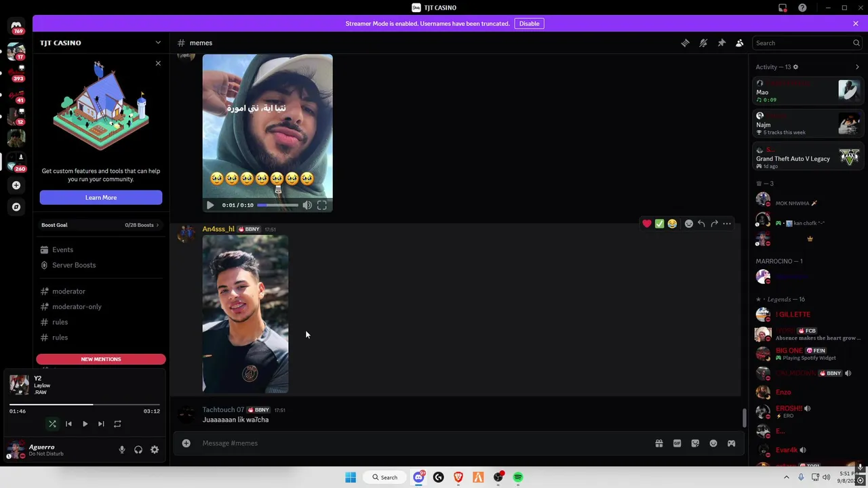Image resolution: width=868 pixels, height=488 pixels.
Task: Seek in Y2 track progress bar
Action: coord(85,405)
